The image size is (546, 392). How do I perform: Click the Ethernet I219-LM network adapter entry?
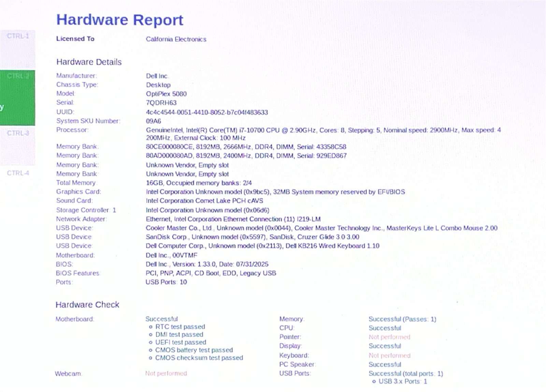click(x=233, y=219)
